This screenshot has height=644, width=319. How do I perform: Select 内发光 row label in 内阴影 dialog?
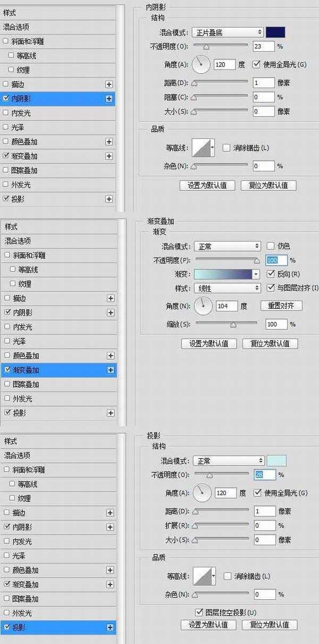point(22,113)
